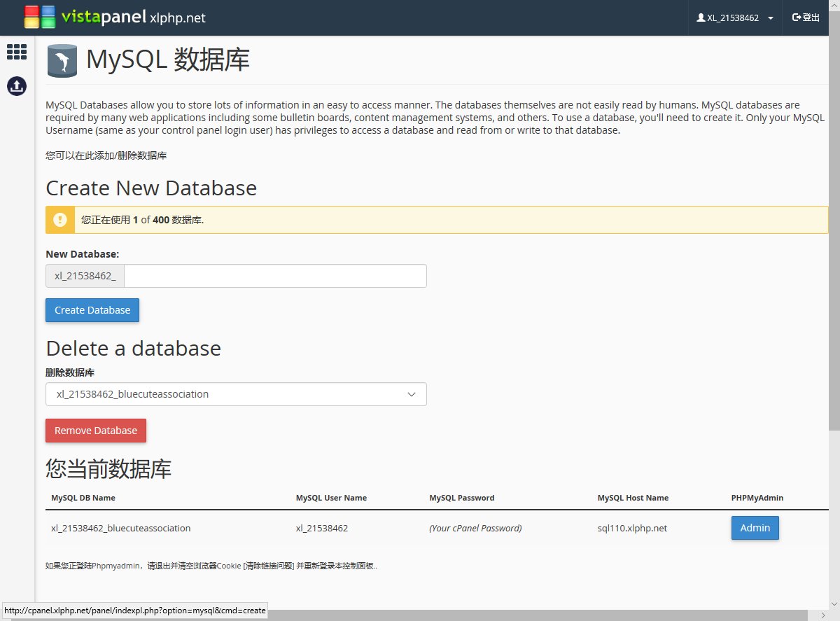
Task: Click the vistapanel xlphp.net brand text
Action: coord(133,18)
